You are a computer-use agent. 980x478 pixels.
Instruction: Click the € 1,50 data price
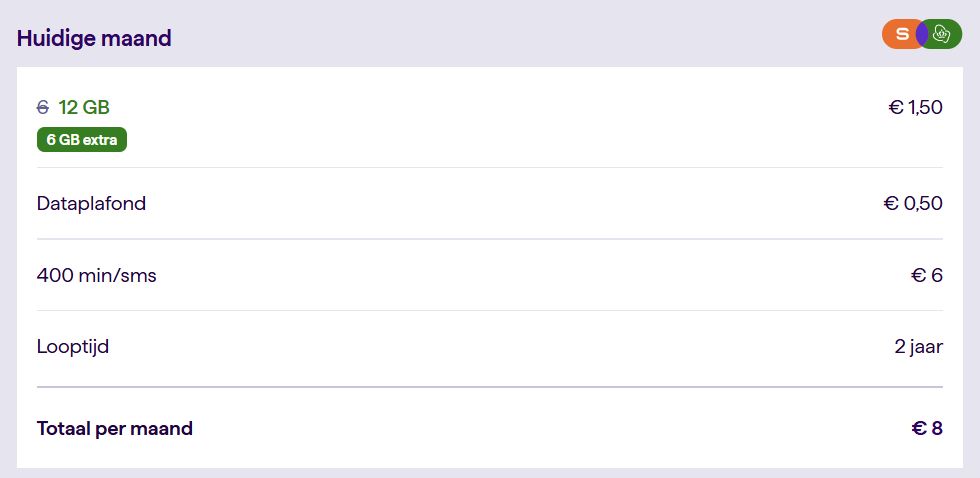coord(915,108)
